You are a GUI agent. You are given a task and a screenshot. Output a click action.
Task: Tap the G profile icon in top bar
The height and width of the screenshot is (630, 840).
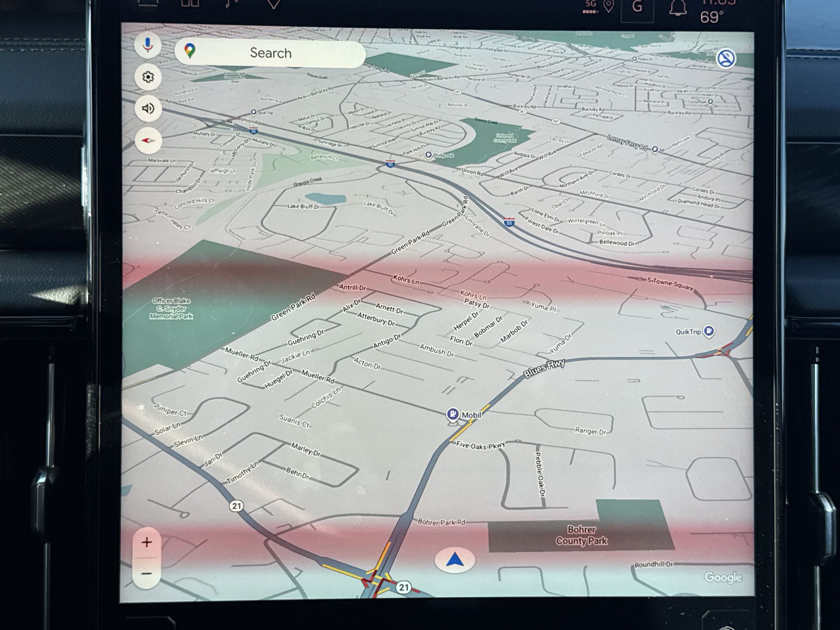pos(637,7)
